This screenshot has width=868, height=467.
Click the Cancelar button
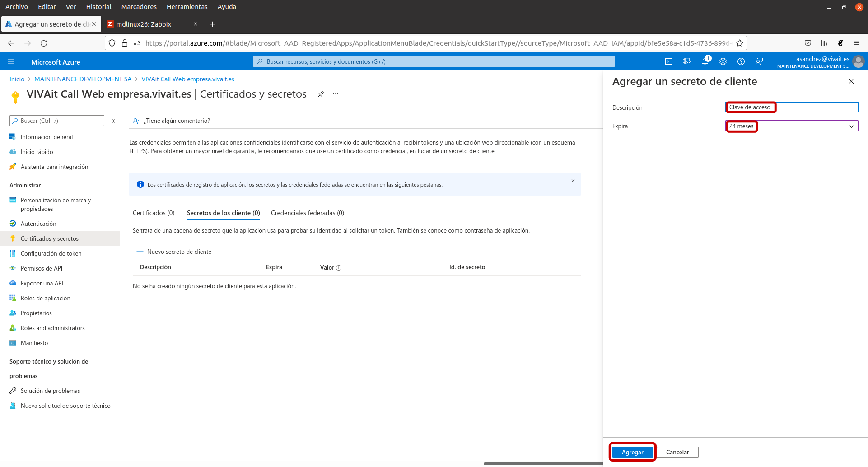click(x=677, y=452)
